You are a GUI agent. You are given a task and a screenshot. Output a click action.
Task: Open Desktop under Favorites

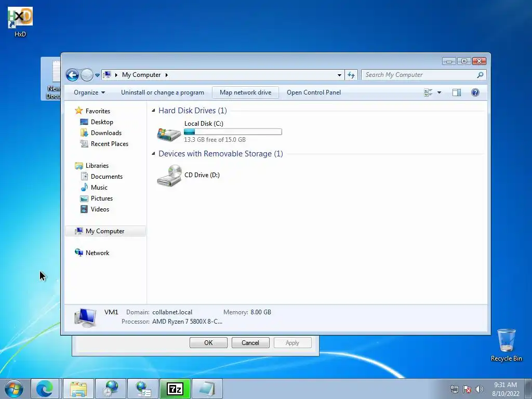pyautogui.click(x=102, y=122)
